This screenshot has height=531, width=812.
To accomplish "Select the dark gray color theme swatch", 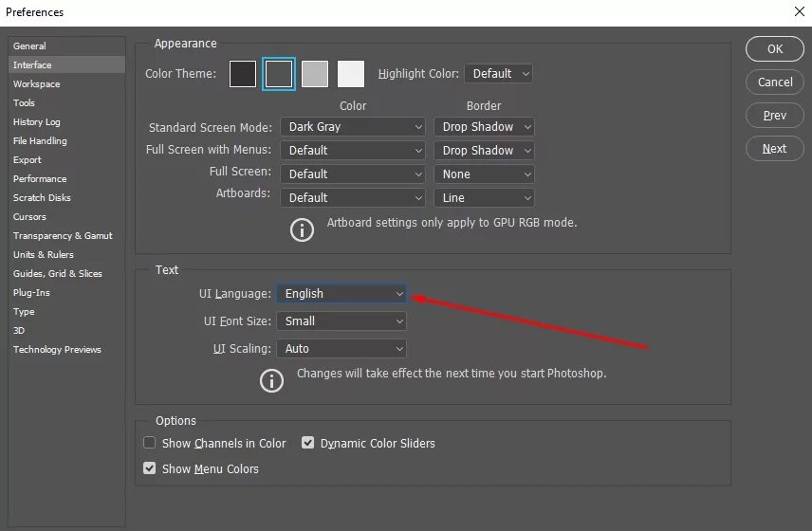I will click(x=279, y=74).
